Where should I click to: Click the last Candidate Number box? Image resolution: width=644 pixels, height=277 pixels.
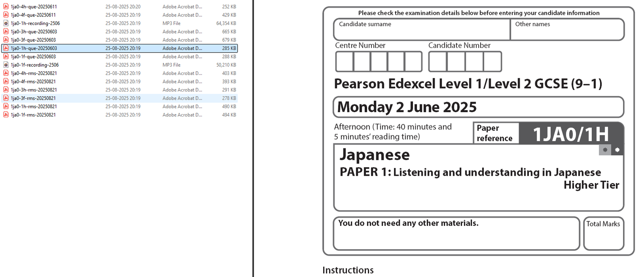(492, 62)
